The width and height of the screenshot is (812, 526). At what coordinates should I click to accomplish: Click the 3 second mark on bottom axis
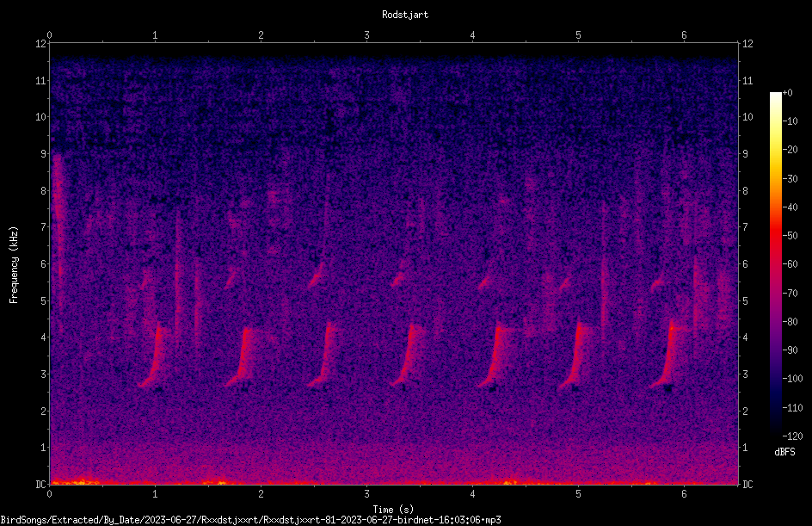coord(366,494)
